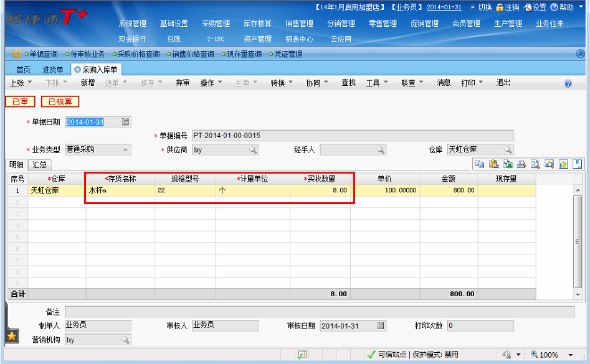590x364 pixels.
Task: Click the login date 2014-01-31 link
Action: (444, 7)
